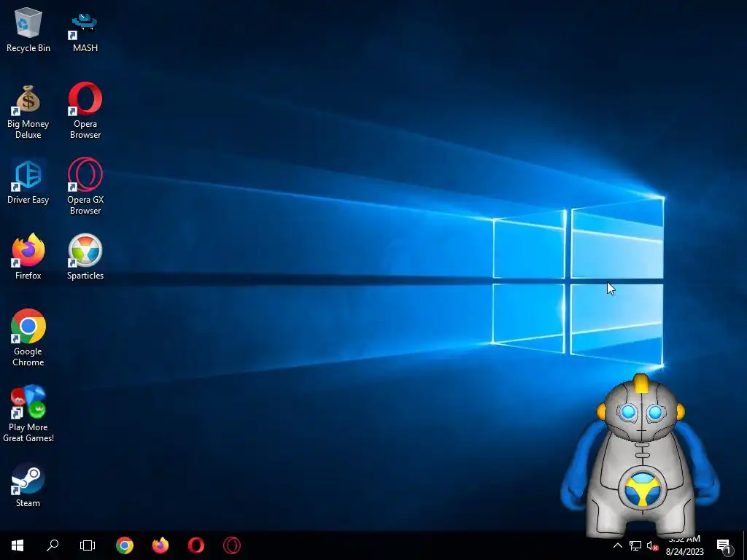
Task: Open the Action Center notifications icon
Action: click(x=724, y=545)
